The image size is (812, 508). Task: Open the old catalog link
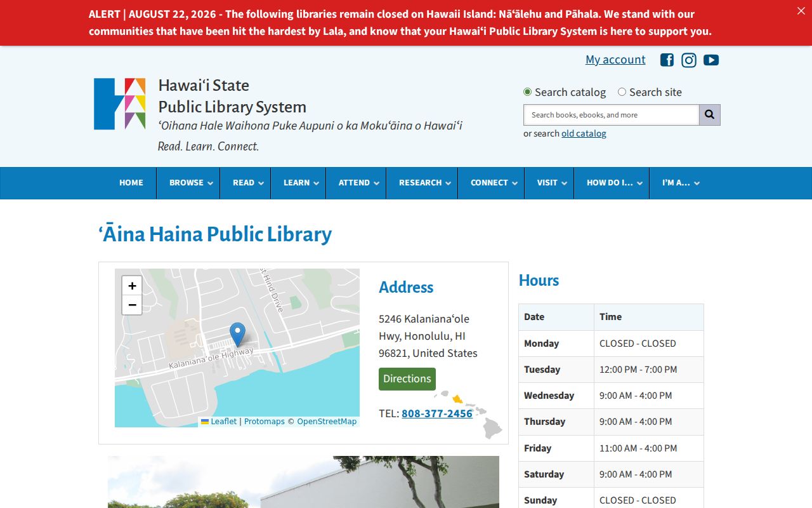(x=584, y=133)
